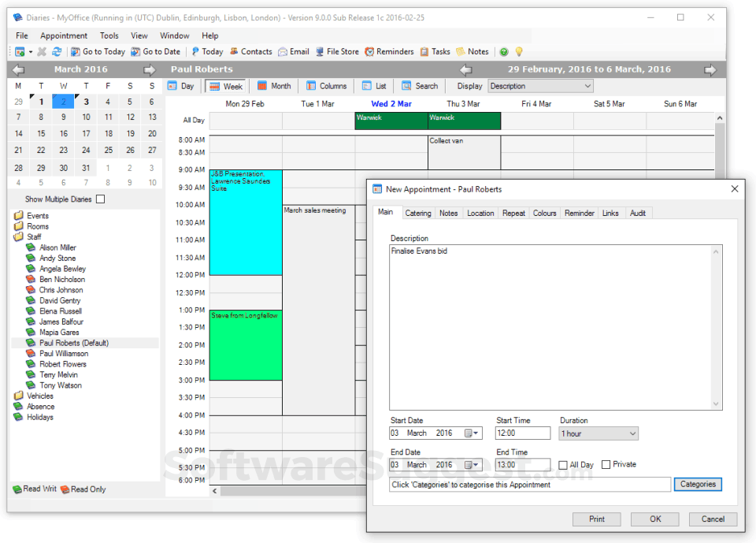756x543 pixels.
Task: Select the green Warwick all-day event
Action: coord(390,120)
